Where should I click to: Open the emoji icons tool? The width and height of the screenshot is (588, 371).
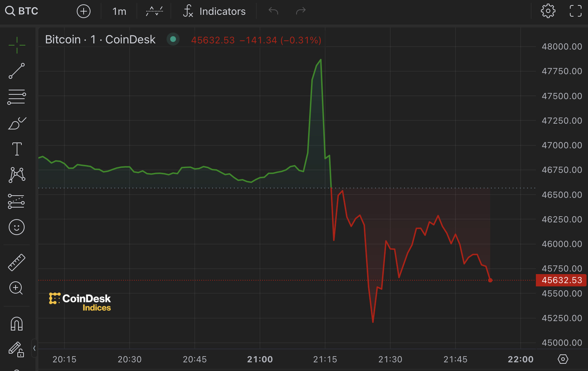(x=17, y=227)
